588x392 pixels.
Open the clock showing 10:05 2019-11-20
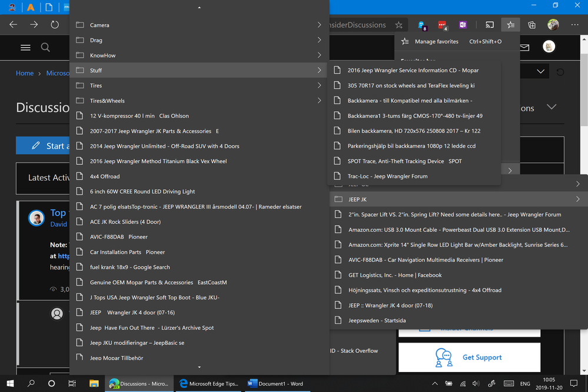coord(549,383)
